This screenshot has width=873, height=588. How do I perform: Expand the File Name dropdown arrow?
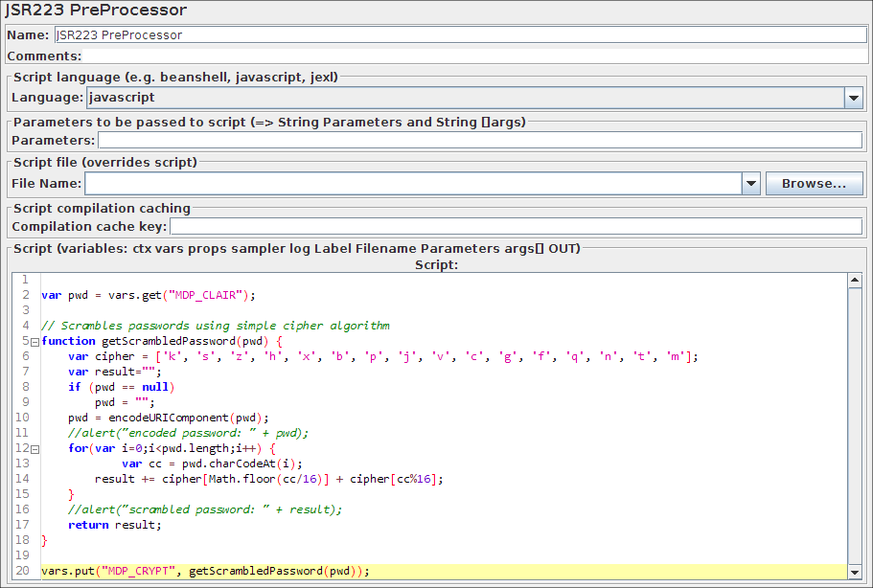click(750, 183)
